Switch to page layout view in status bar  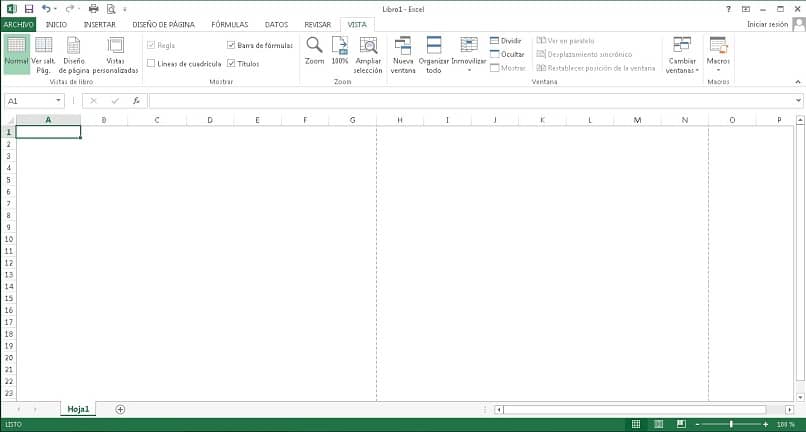point(658,424)
